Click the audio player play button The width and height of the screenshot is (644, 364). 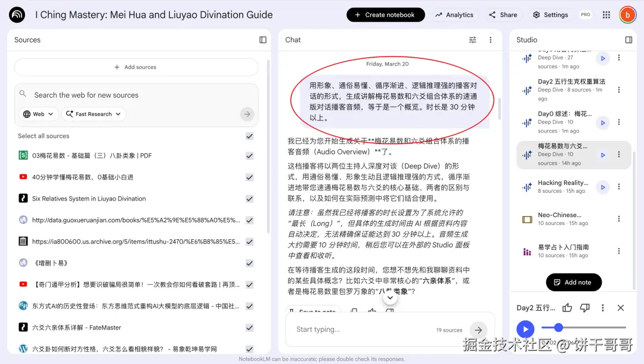(525, 329)
